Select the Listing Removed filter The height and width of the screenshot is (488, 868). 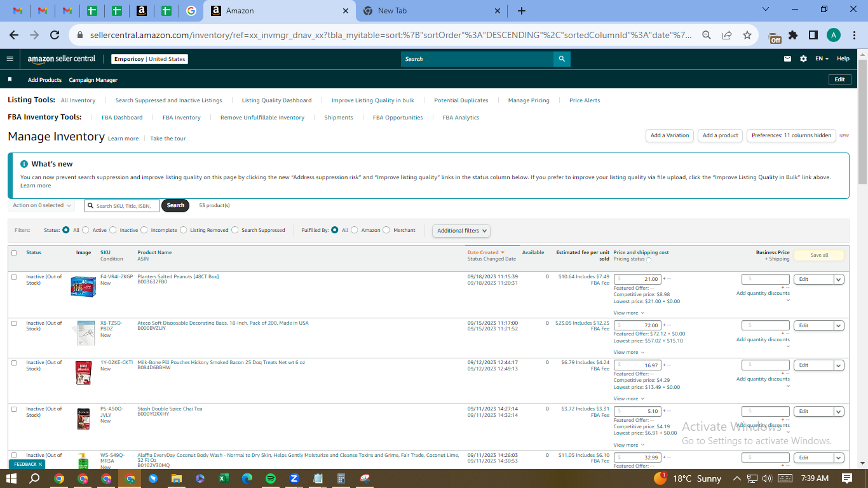[x=184, y=230]
